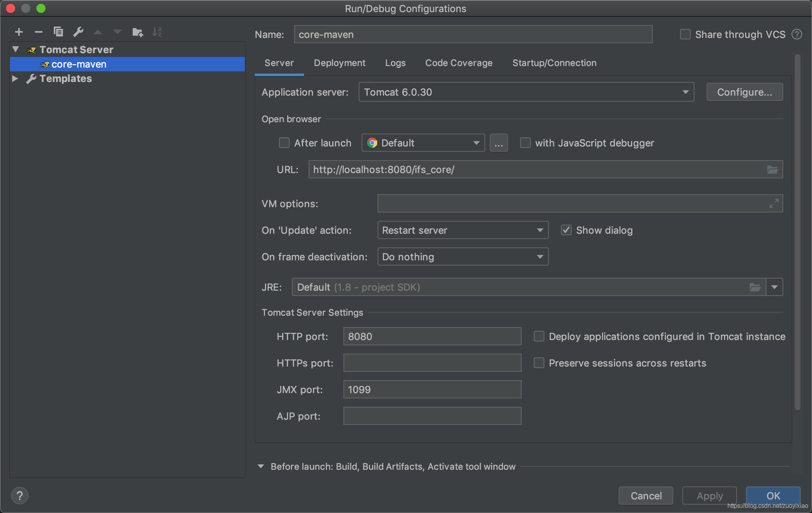Open the On 'Update' action dropdown

[462, 230]
